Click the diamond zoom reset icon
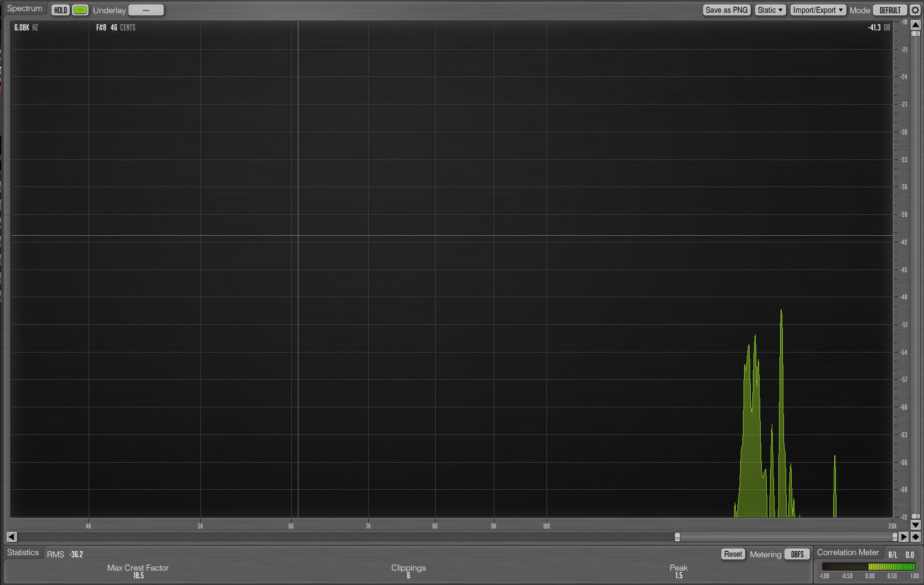The height and width of the screenshot is (585, 924). tap(916, 537)
